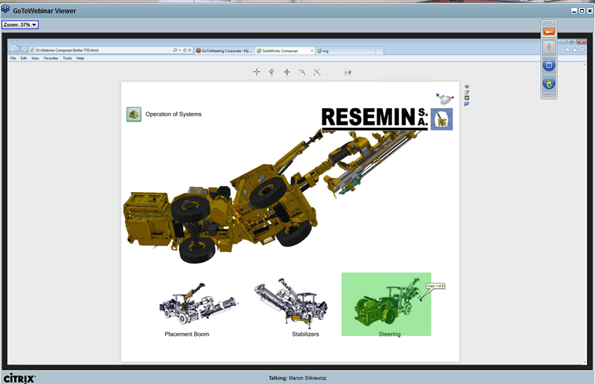Select the zoom-fit tool icon in toolbar
The image size is (595, 384).
(317, 72)
